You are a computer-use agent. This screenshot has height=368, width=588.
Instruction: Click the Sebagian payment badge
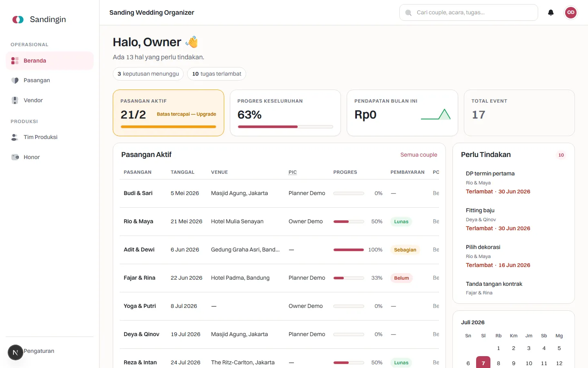[x=405, y=250]
